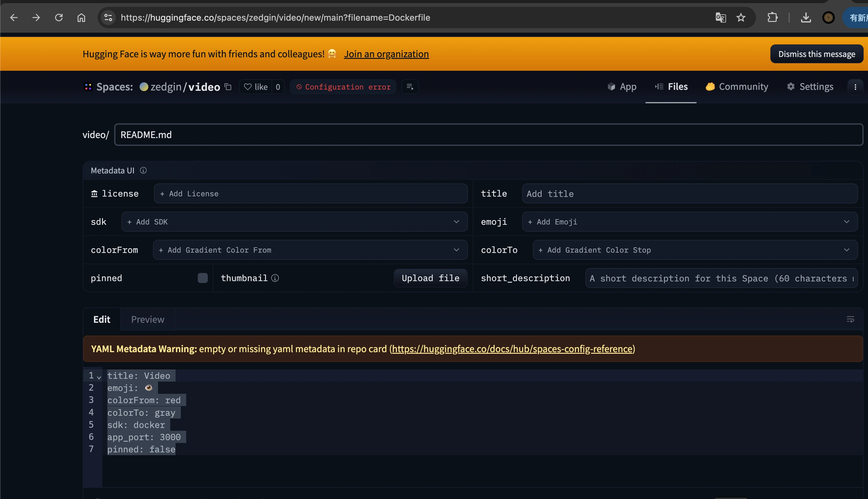
Task: Open the Community tab
Action: [x=737, y=87]
